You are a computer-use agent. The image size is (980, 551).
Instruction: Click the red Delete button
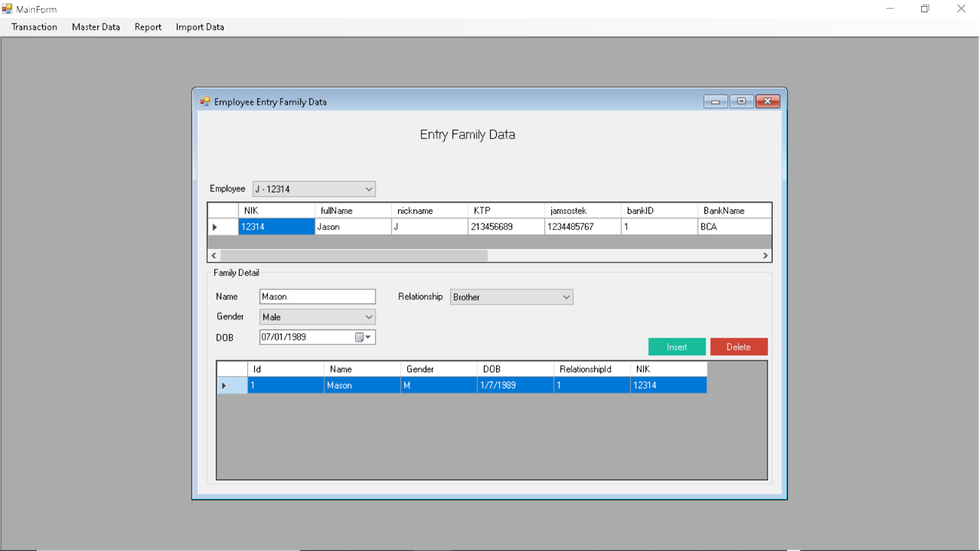pyautogui.click(x=739, y=347)
